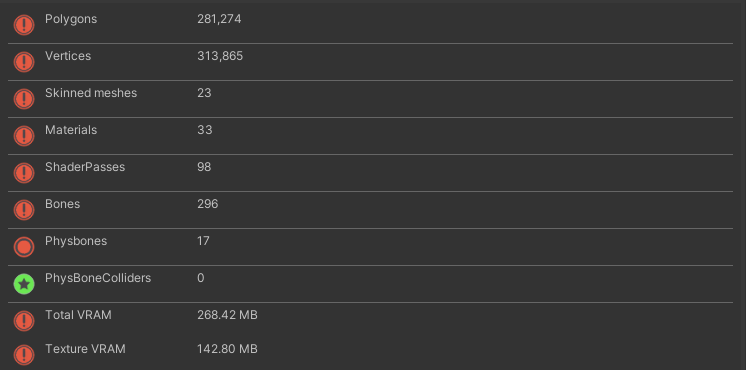The height and width of the screenshot is (370, 746).
Task: Click the ShaderPasses red exclamation icon
Action: 24,173
